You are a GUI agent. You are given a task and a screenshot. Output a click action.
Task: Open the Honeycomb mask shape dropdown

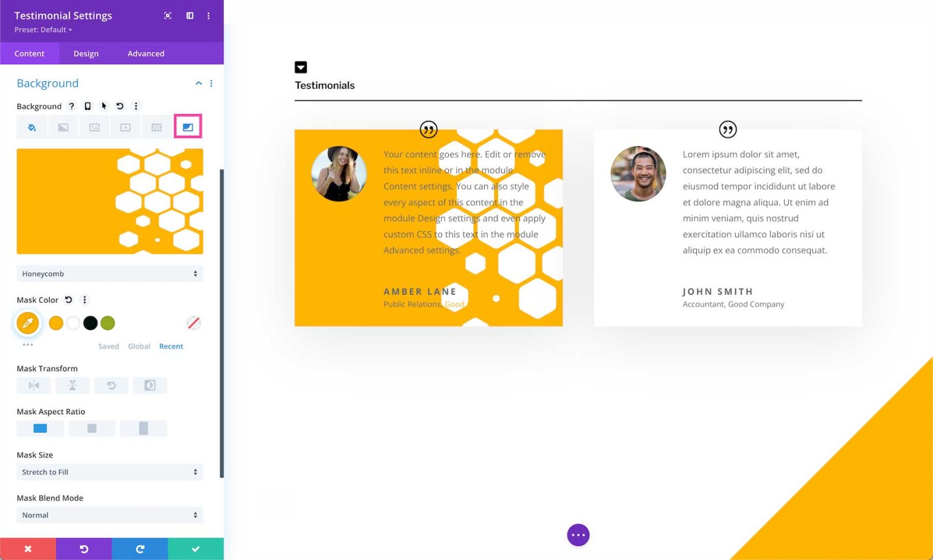click(110, 273)
